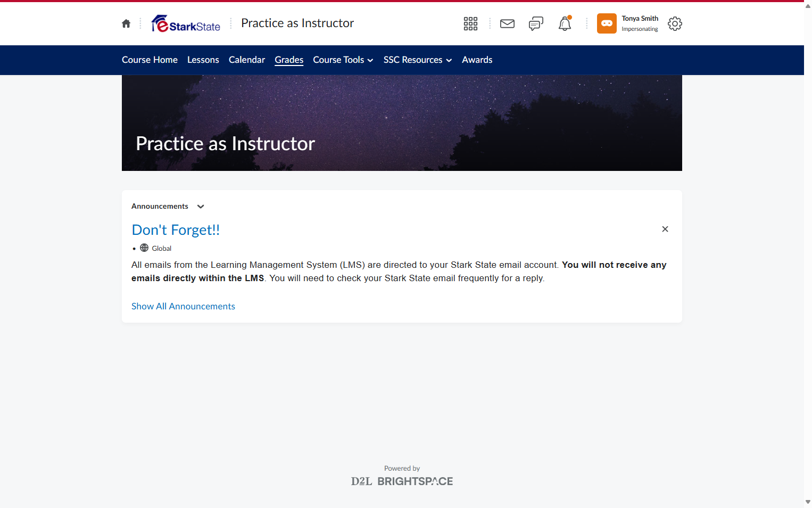Image resolution: width=812 pixels, height=508 pixels.
Task: Open the notification bell alerts
Action: click(x=565, y=23)
